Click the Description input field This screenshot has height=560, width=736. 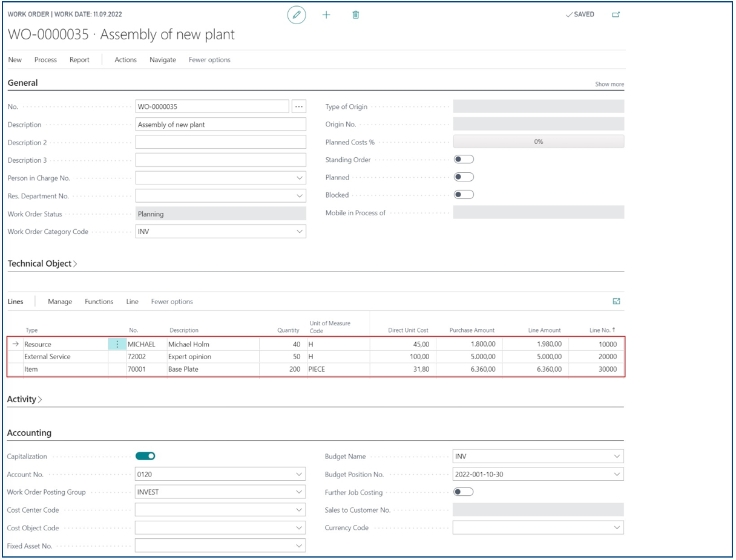click(x=221, y=125)
